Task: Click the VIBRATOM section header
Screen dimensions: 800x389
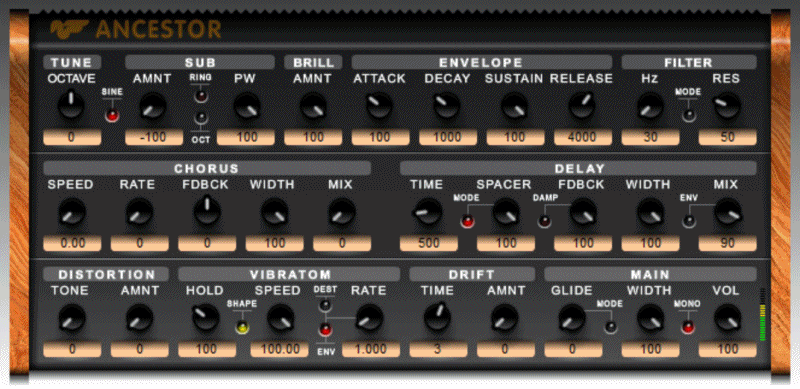Action: (x=289, y=275)
